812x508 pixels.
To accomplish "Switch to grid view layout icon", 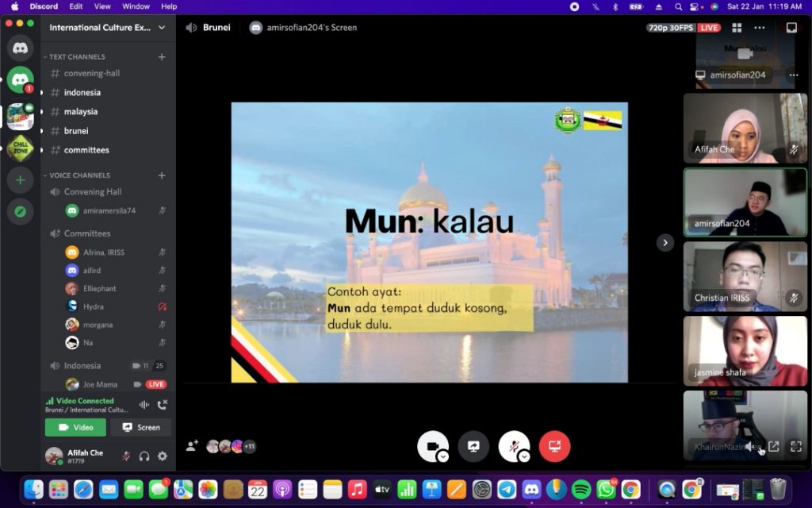I will pyautogui.click(x=737, y=28).
